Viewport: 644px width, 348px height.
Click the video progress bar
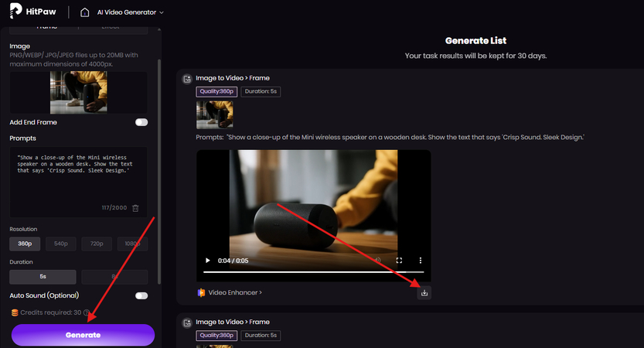coord(313,272)
